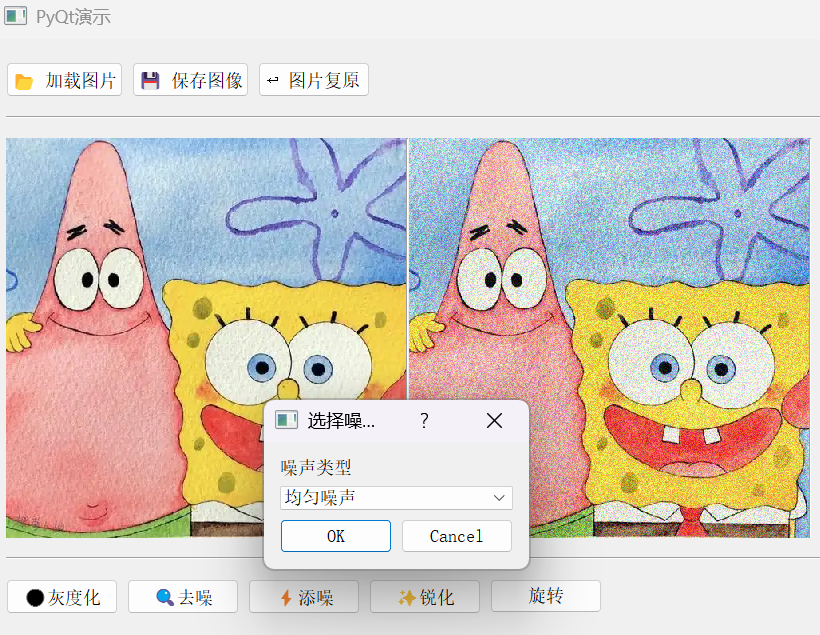
Task: Click the 图片复原 restore image button
Action: (x=314, y=80)
